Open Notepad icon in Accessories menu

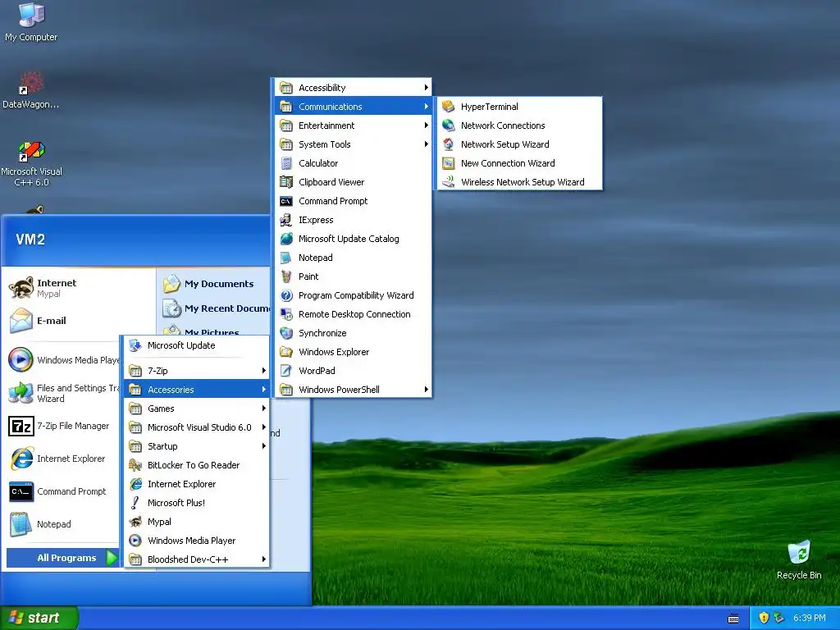(286, 258)
